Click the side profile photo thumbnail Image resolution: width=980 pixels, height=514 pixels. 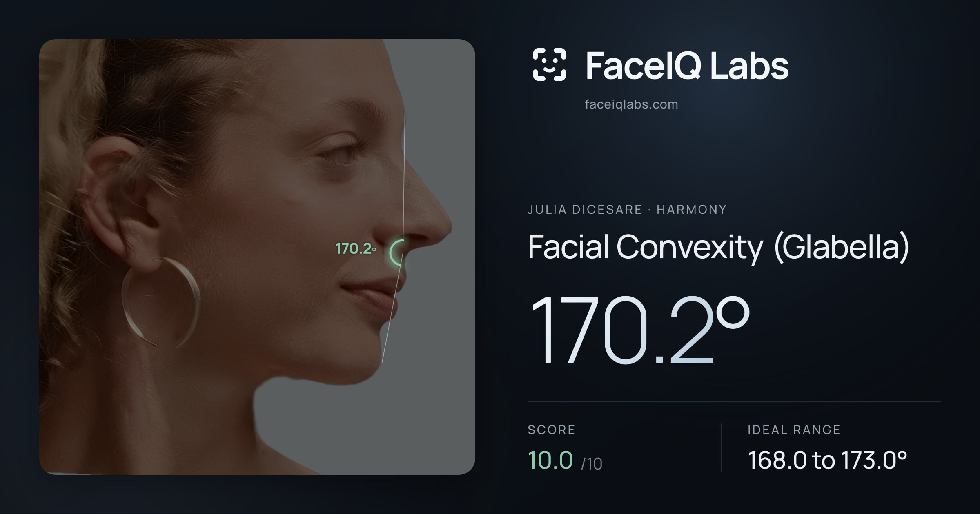tap(257, 257)
